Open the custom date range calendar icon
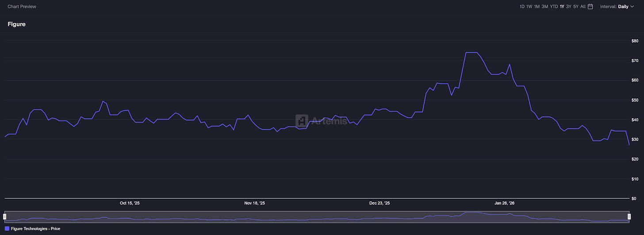This screenshot has width=644, height=235. tap(590, 7)
